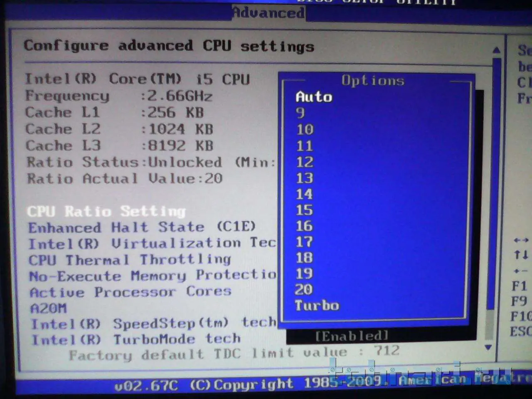This screenshot has height=399, width=532.
Task: Choose ratio 18 in the Options popup
Action: tap(304, 258)
